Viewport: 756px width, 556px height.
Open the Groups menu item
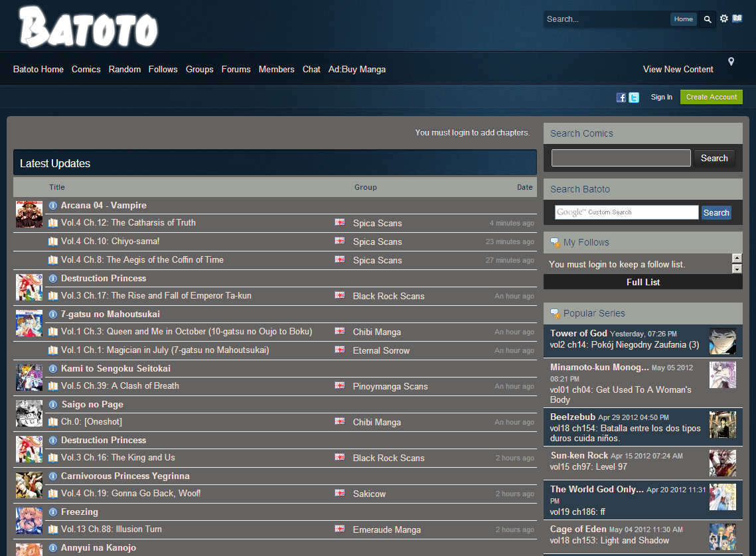(200, 70)
